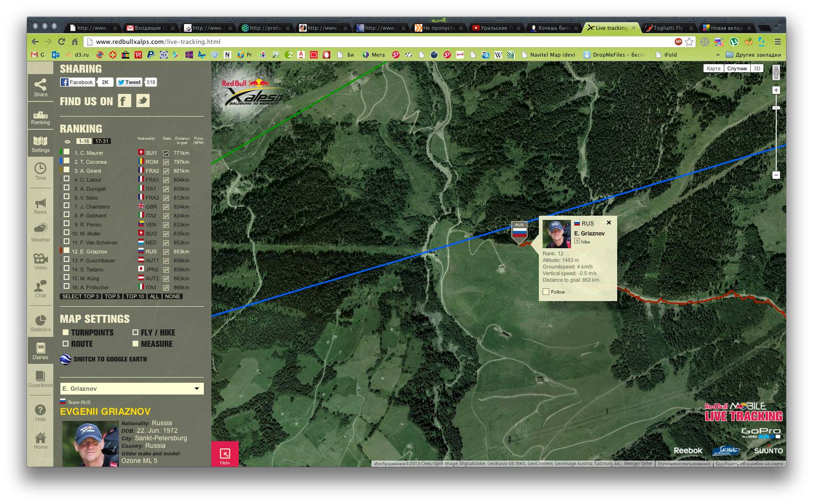813x504 pixels.
Task: Open the Weather sidebar icon
Action: point(40,232)
